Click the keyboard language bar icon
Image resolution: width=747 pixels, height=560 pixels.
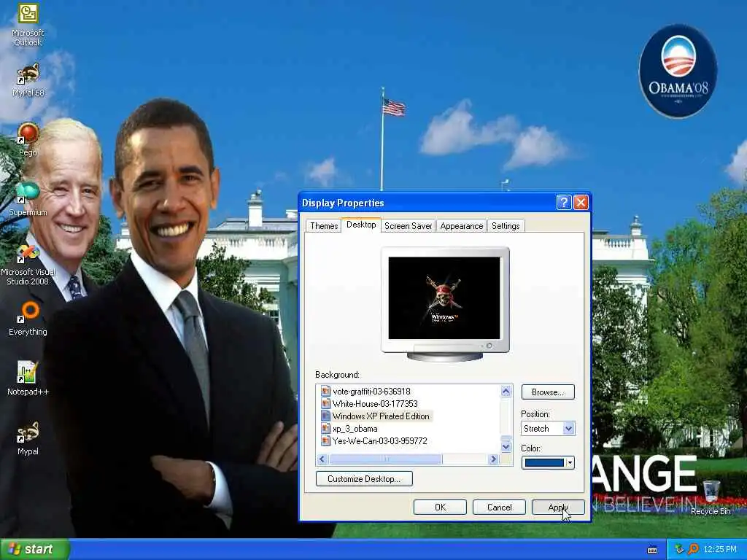coord(652,550)
